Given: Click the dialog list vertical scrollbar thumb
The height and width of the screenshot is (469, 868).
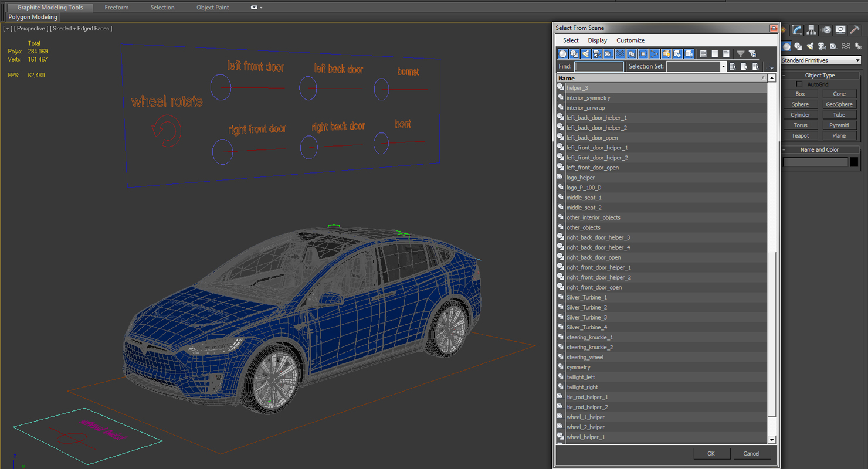Looking at the screenshot, I should [x=772, y=334].
